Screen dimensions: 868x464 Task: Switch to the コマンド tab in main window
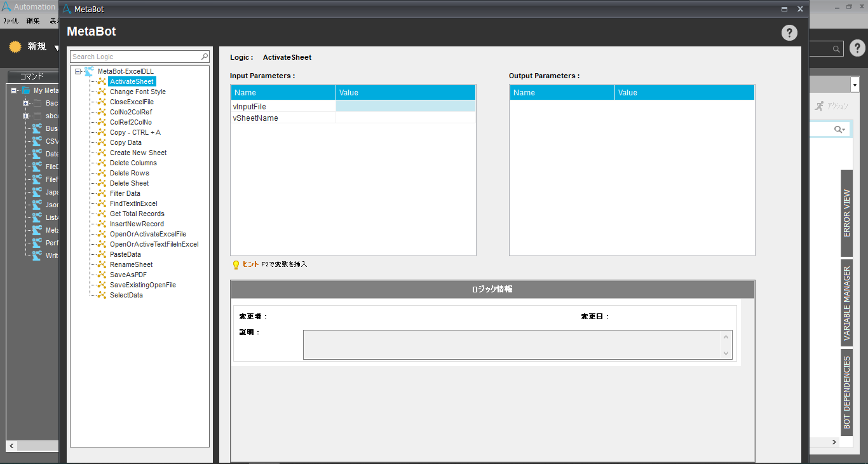coord(32,76)
